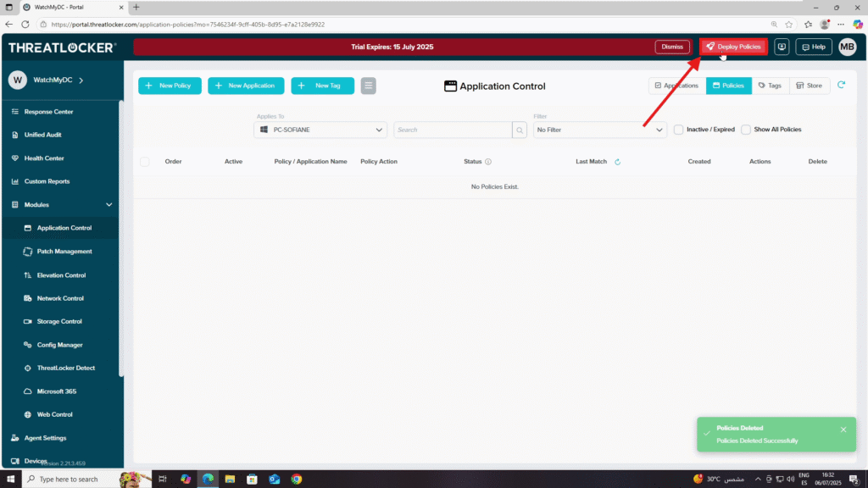Viewport: 868px width, 488px height.
Task: Open the hamburger list menu button
Action: coord(368,86)
